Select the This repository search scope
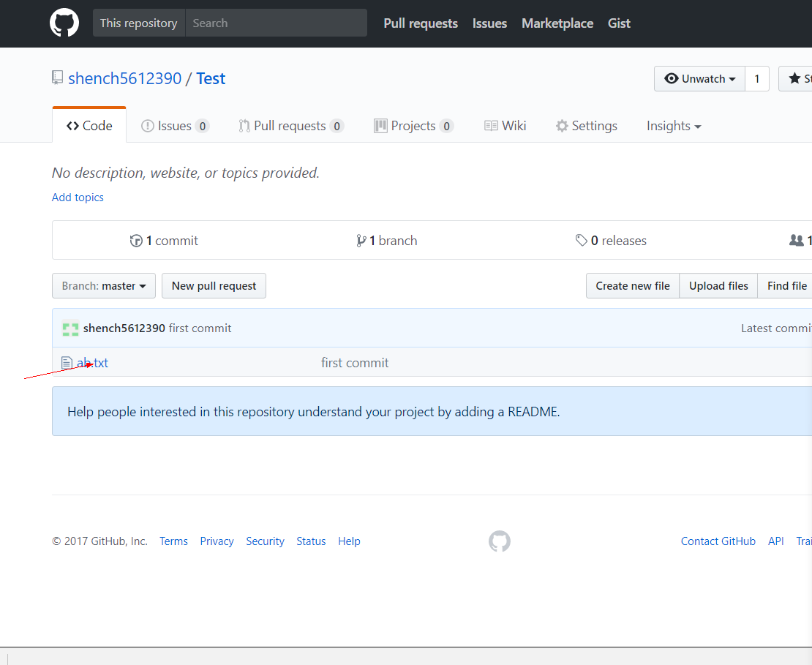The height and width of the screenshot is (665, 812). click(x=139, y=23)
